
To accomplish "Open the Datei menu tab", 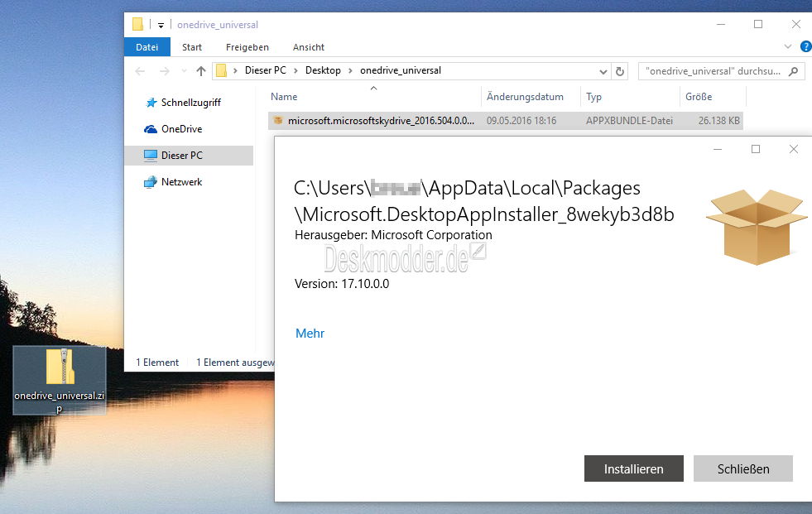I will (147, 47).
